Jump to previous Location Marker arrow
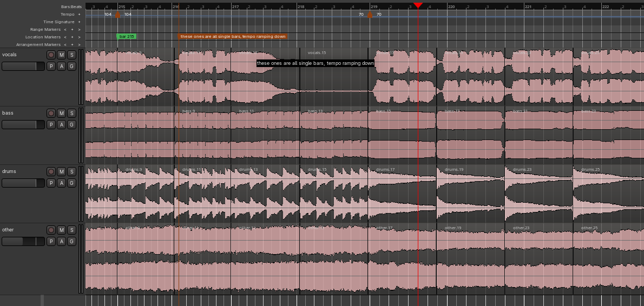This screenshot has height=306, width=644. tap(65, 37)
